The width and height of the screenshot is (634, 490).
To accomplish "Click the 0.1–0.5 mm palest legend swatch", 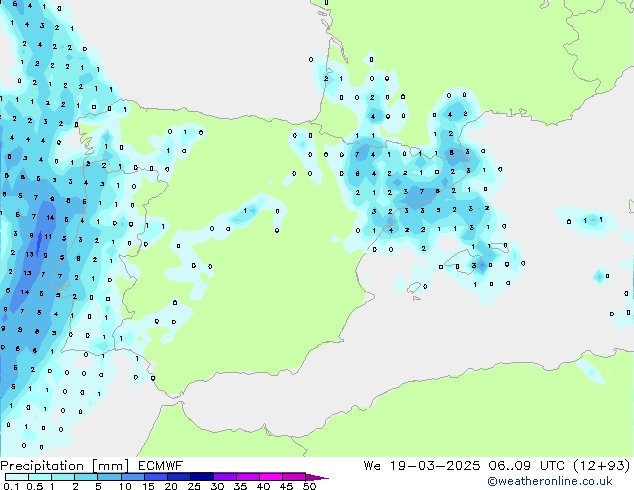I will pyautogui.click(x=17, y=477).
